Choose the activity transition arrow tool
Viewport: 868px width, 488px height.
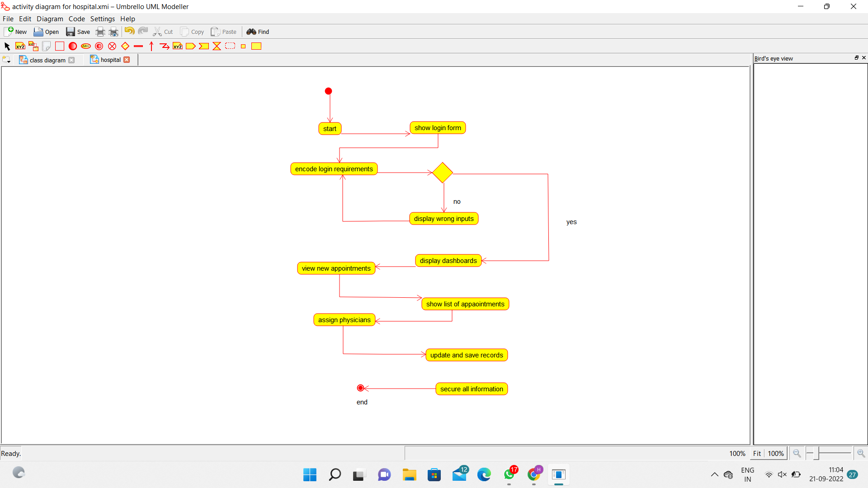click(x=151, y=46)
